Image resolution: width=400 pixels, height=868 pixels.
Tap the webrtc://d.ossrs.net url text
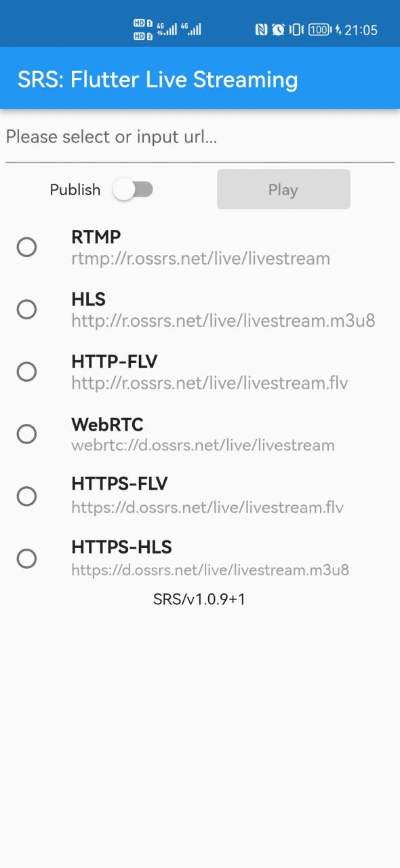click(203, 446)
